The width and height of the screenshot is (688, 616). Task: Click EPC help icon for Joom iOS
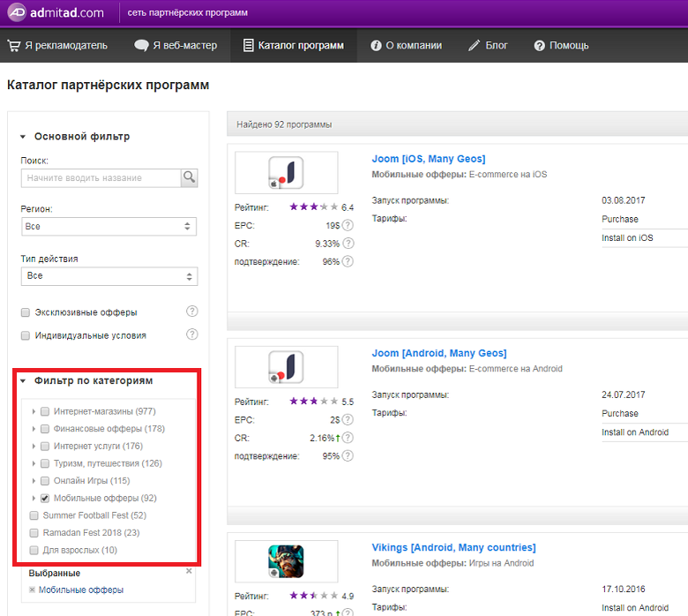[x=348, y=225]
